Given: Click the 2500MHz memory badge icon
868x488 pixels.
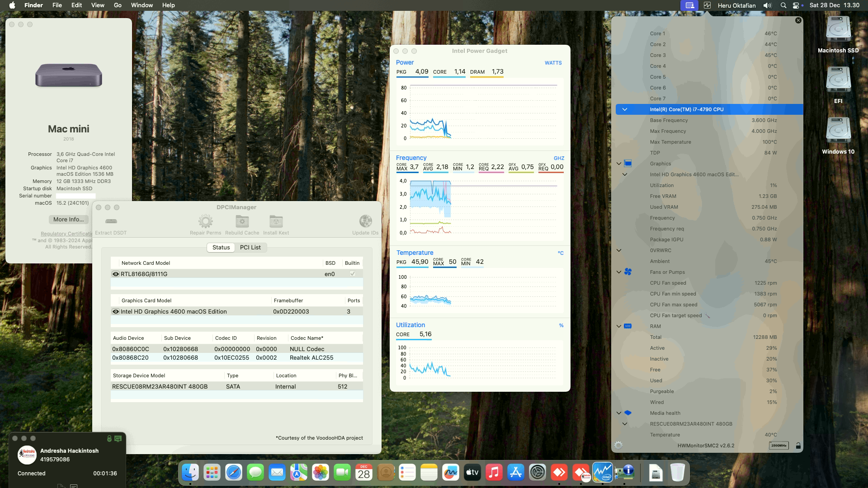Looking at the screenshot, I should pos(778,446).
